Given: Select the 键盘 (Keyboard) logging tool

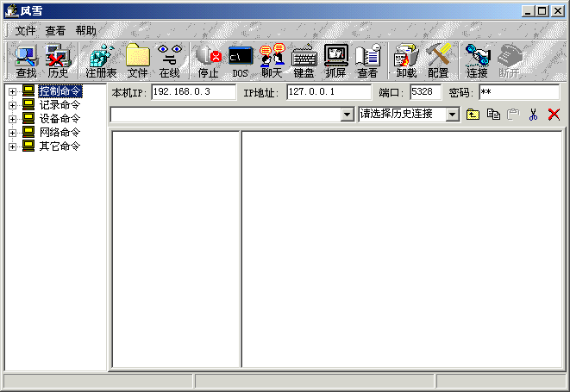Looking at the screenshot, I should [x=304, y=61].
